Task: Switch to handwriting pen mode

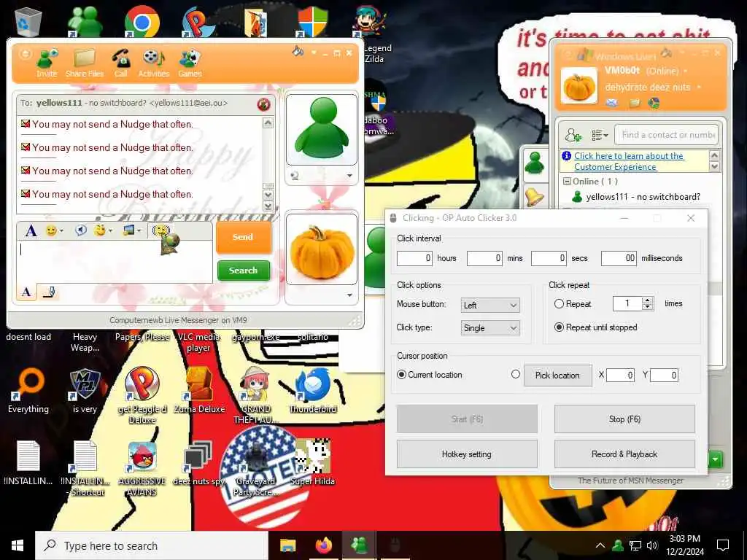Action: coord(49,292)
